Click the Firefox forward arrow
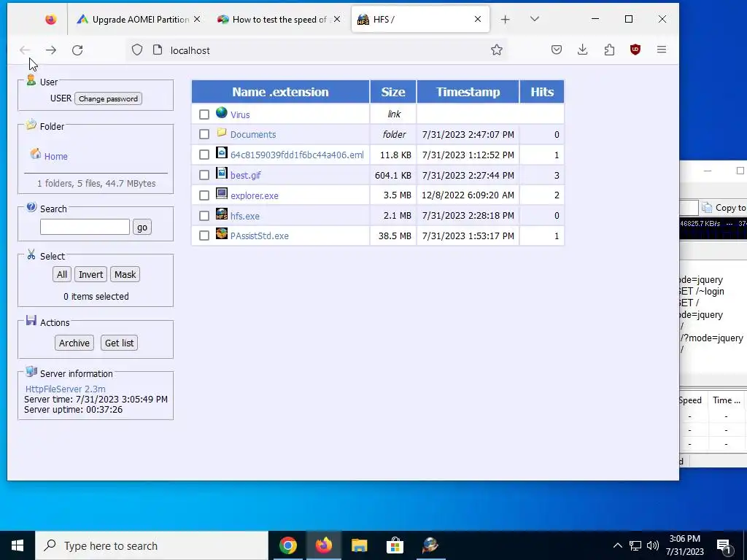 (51, 50)
